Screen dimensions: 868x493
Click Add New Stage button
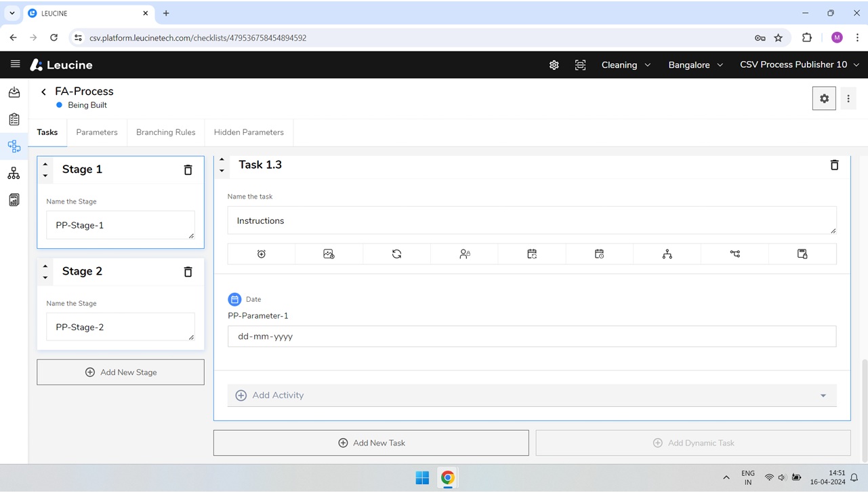121,372
